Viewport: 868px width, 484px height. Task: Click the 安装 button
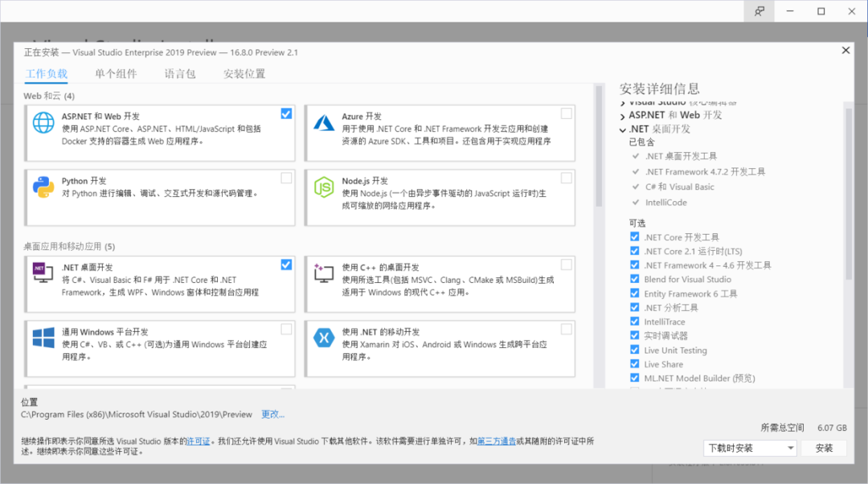pos(824,448)
